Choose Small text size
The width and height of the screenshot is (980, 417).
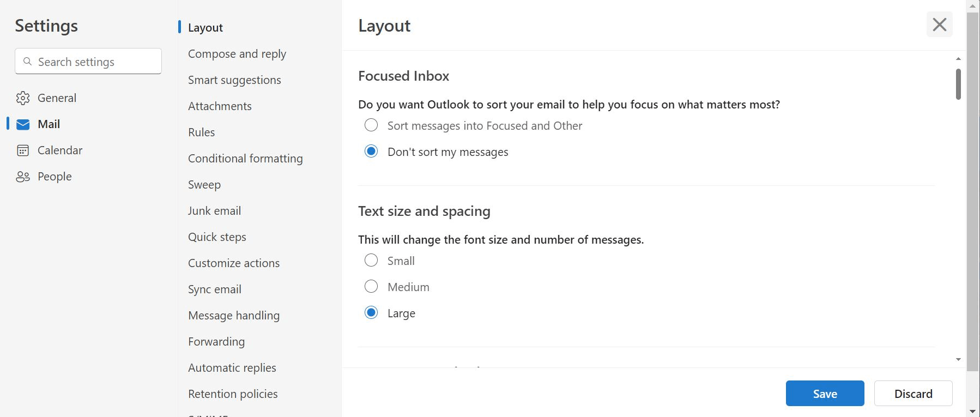click(371, 261)
